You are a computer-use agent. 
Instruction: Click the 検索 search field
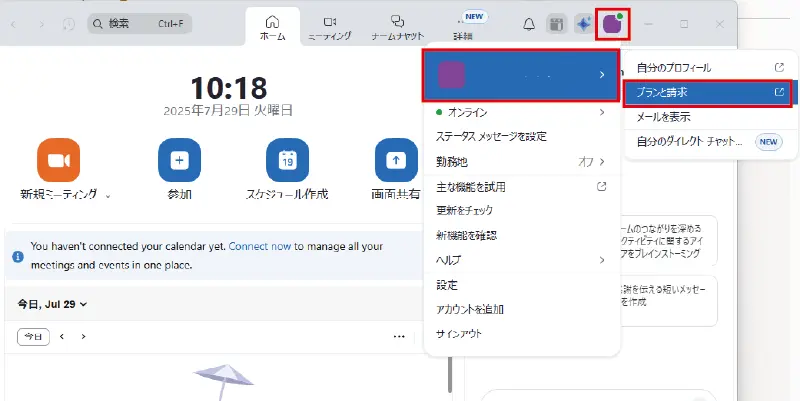pos(139,24)
